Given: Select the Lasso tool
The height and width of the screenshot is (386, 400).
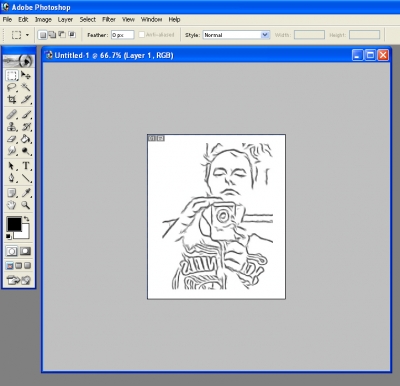Looking at the screenshot, I should point(12,87).
